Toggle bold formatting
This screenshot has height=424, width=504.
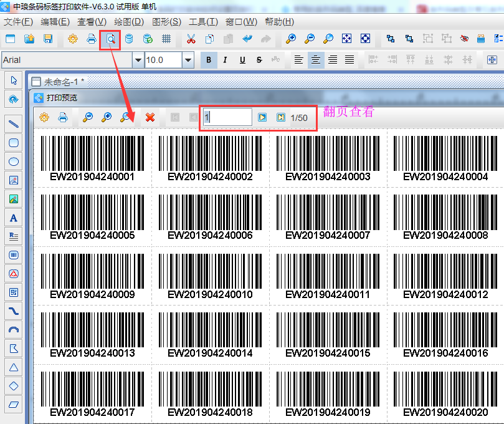click(209, 60)
